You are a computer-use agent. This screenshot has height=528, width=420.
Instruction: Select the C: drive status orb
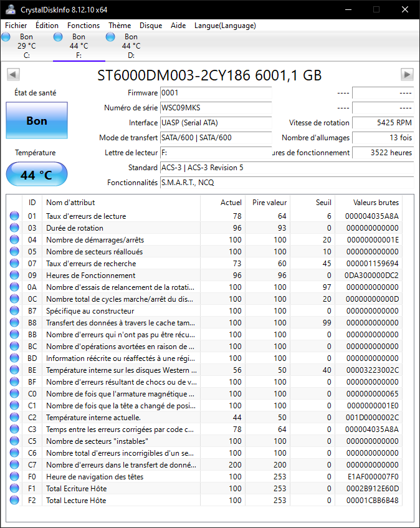(x=6, y=37)
